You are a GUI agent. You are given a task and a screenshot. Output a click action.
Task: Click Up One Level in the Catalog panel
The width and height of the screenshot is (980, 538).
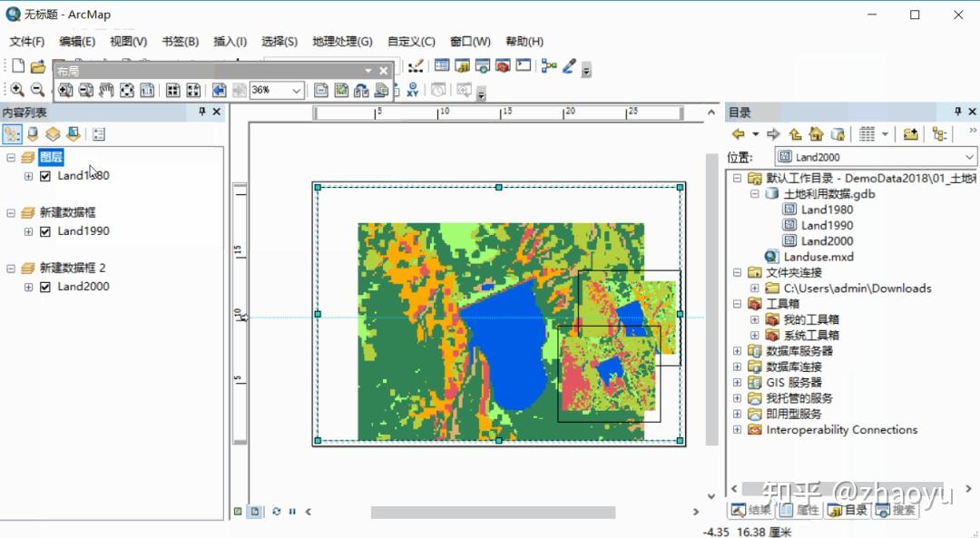[x=795, y=133]
